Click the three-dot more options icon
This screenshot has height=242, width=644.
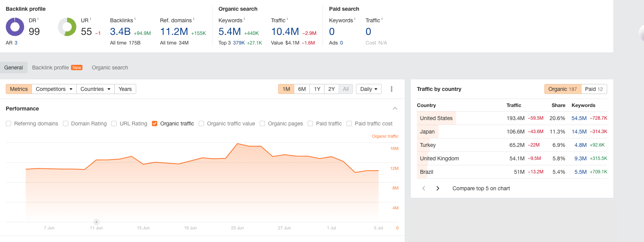tap(391, 89)
